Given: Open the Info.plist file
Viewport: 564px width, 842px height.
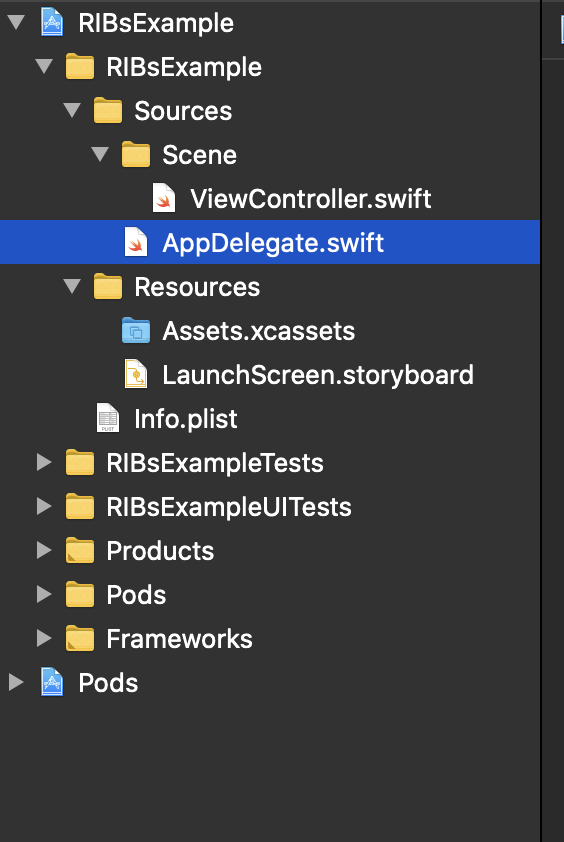Looking at the screenshot, I should 186,419.
